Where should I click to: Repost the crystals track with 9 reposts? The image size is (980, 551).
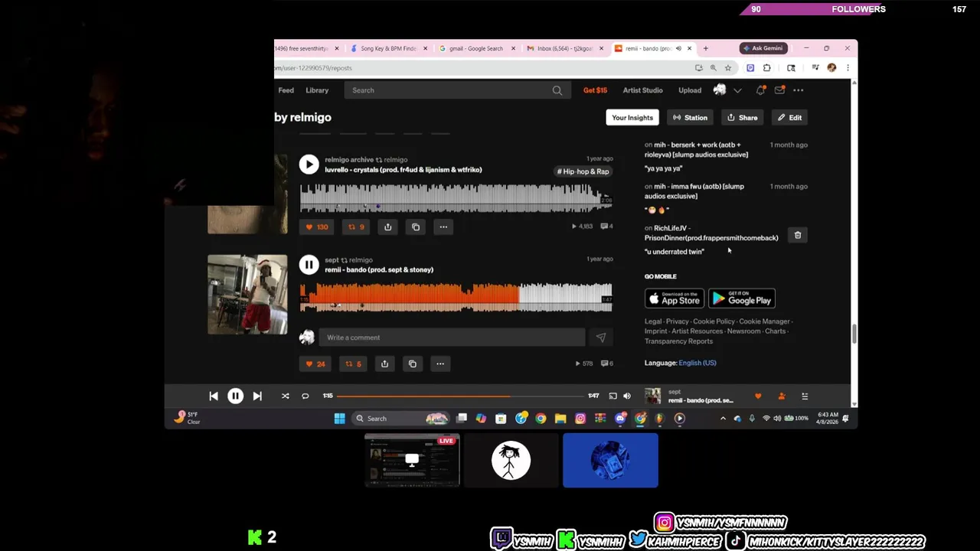356,227
